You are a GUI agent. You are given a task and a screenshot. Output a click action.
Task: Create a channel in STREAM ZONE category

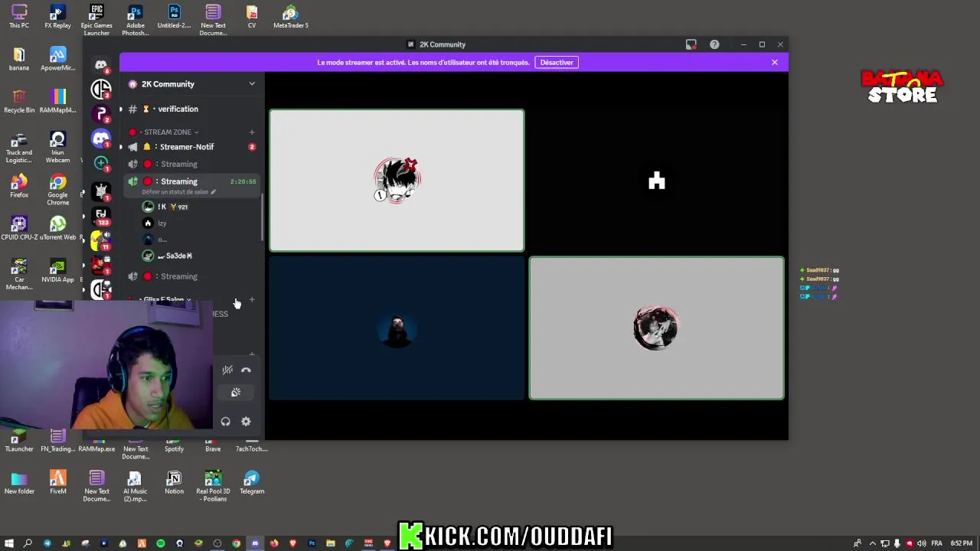(x=252, y=132)
